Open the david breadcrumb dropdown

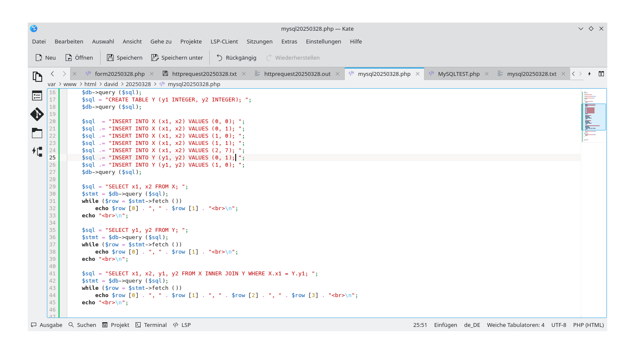pyautogui.click(x=110, y=84)
